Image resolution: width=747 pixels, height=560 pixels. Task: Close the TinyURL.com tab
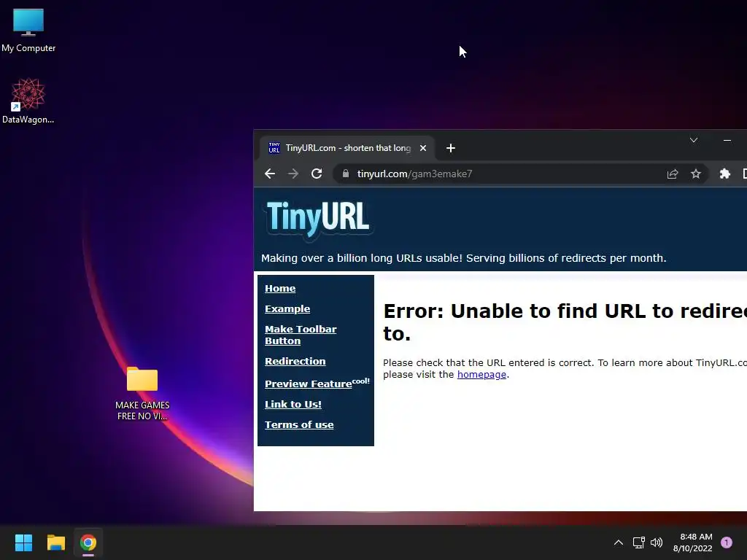click(422, 148)
